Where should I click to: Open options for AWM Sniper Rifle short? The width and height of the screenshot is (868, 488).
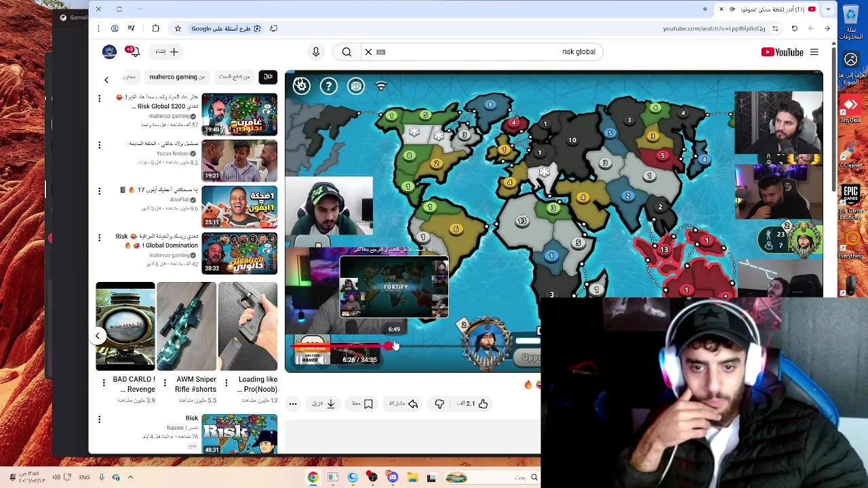tap(165, 383)
